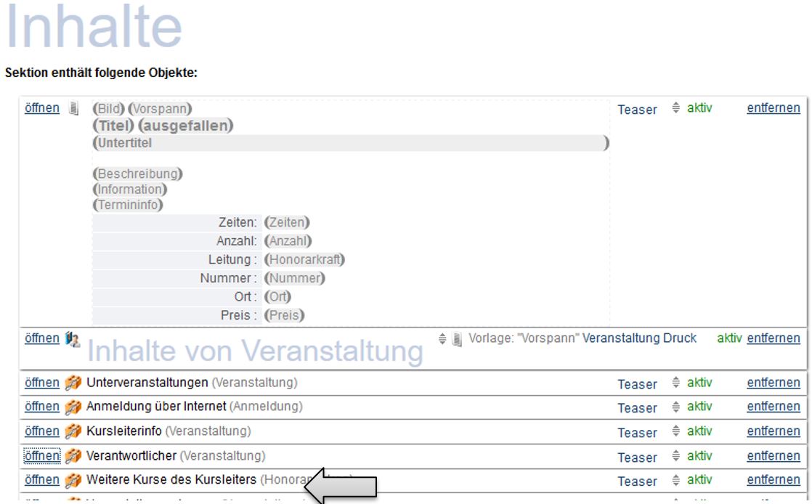This screenshot has width=812, height=504.
Task: Click the Kursleiterinfo object icon
Action: coord(75,431)
